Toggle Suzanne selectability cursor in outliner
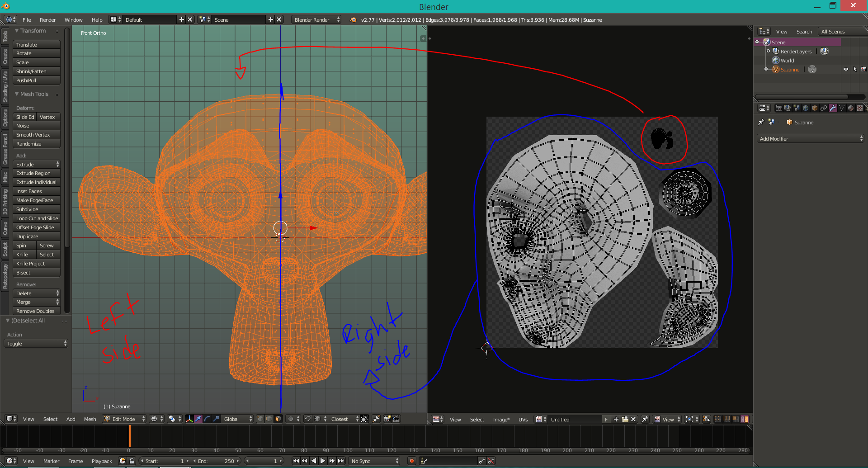 pos(855,69)
